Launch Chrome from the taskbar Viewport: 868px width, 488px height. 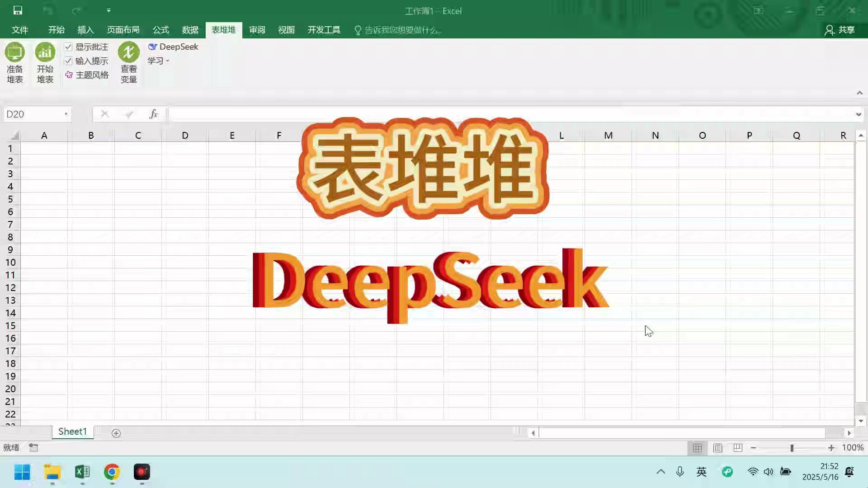pos(112,473)
